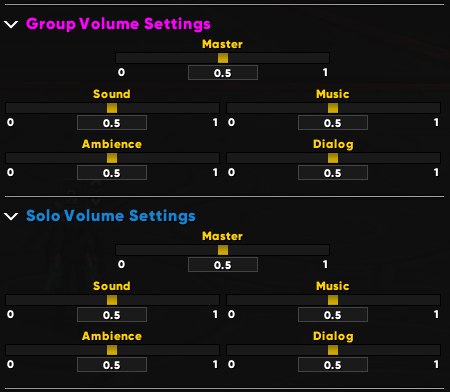
Task: Click the Solo Dialog slider handle
Action: 333,350
